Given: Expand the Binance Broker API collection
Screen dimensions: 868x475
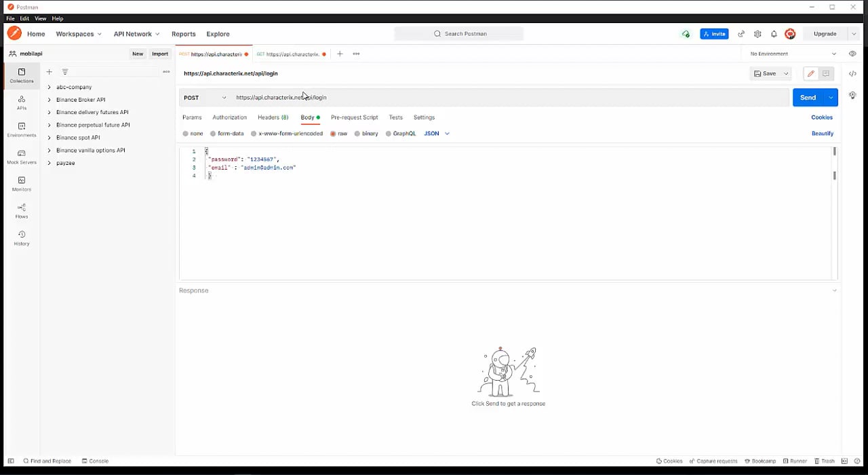Looking at the screenshot, I should [x=49, y=100].
